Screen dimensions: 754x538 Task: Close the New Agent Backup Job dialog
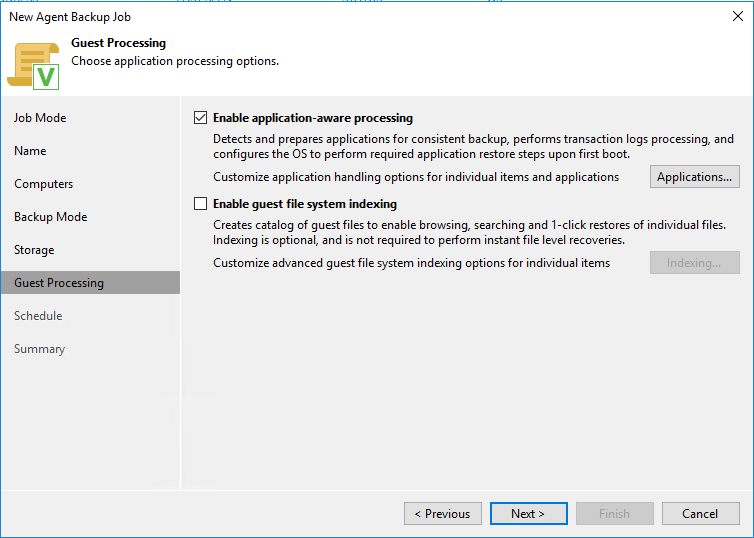737,16
